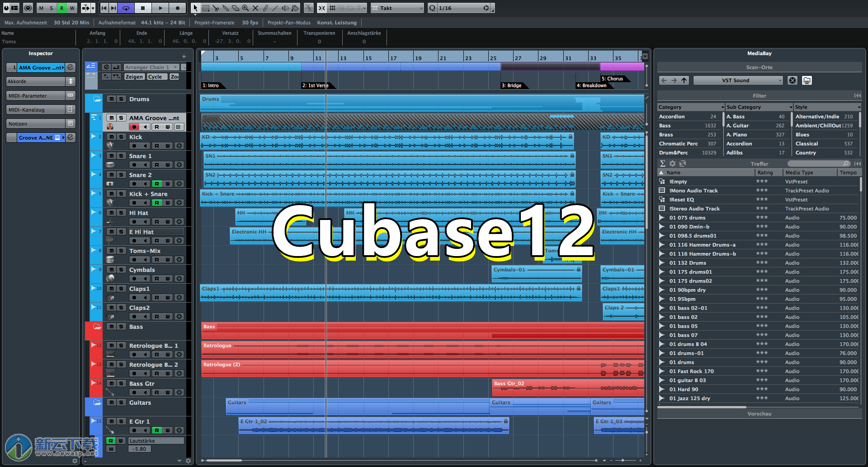The height and width of the screenshot is (467, 868).
Task: Toggle global Mute M button in toolbar
Action: point(42,8)
